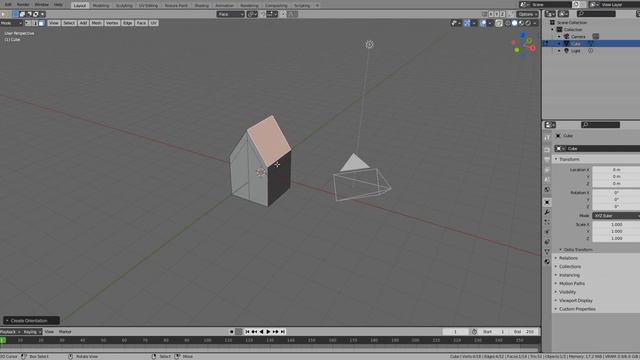
Task: Open the Scene properties tab icon
Action: point(547,179)
